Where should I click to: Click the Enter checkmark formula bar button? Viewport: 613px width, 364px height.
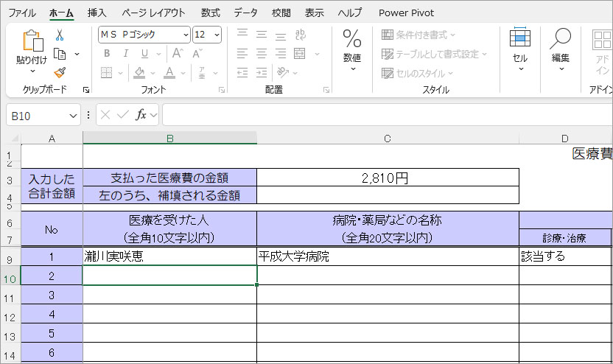tap(123, 115)
